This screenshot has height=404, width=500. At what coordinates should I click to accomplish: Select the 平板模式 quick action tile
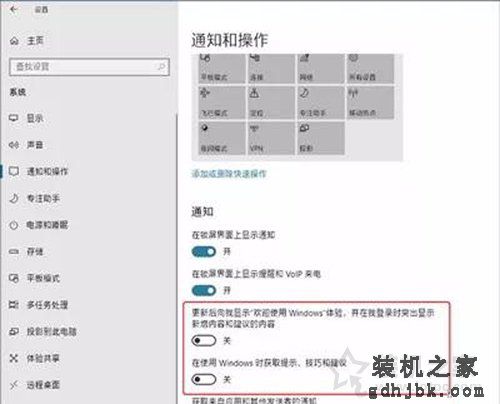[x=222, y=68]
